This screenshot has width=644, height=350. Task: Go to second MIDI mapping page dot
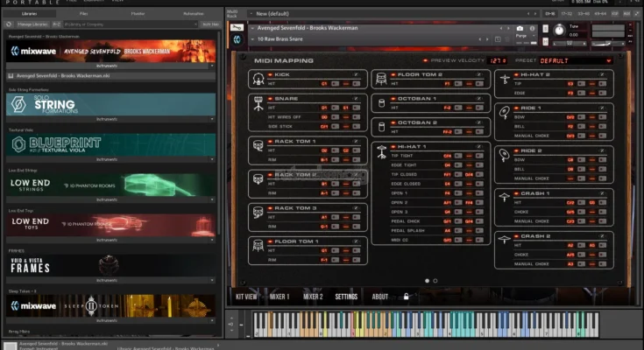(x=435, y=281)
